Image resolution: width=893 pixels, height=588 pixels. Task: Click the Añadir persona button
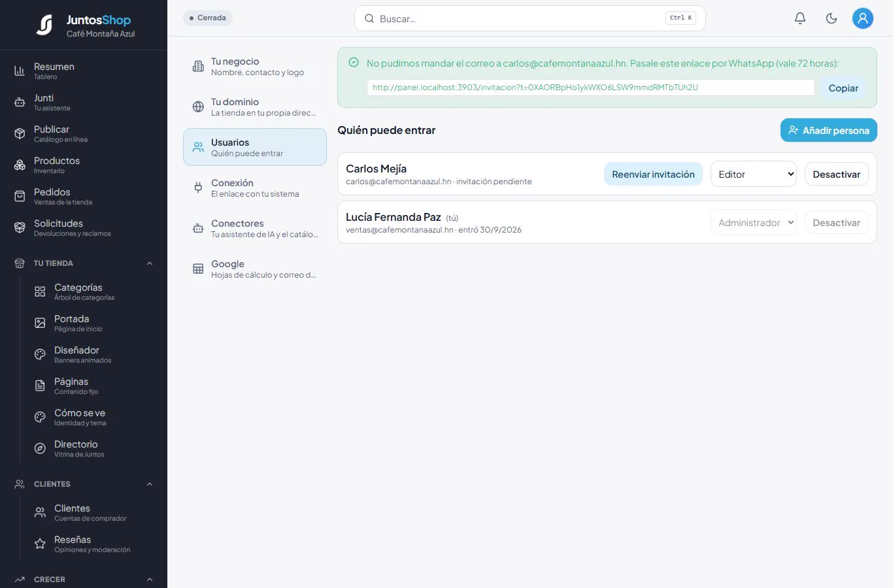[828, 130]
